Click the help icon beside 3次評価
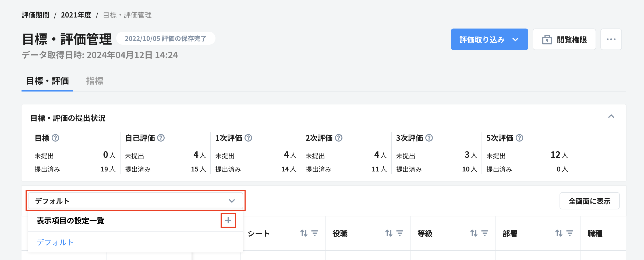The image size is (644, 260). pos(429,138)
